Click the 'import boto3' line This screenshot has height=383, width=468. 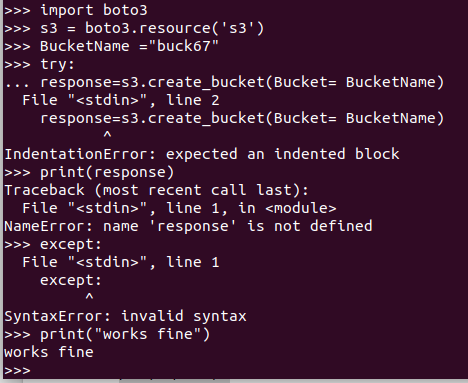pos(76,10)
